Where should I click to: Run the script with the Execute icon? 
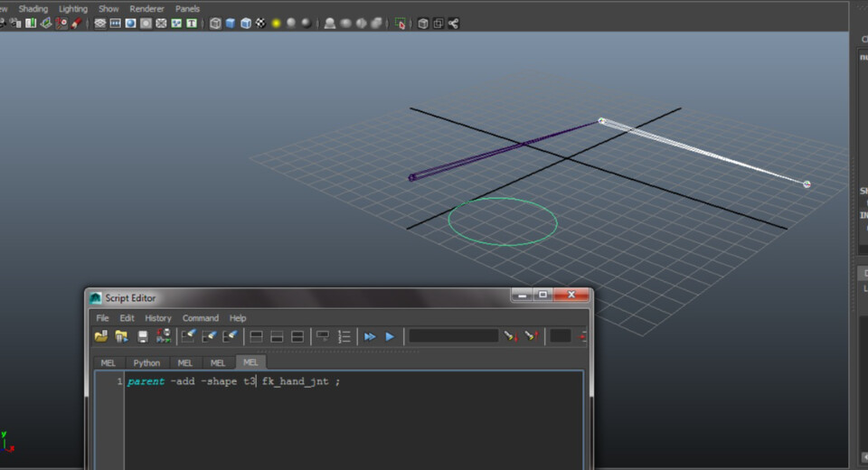(x=390, y=336)
